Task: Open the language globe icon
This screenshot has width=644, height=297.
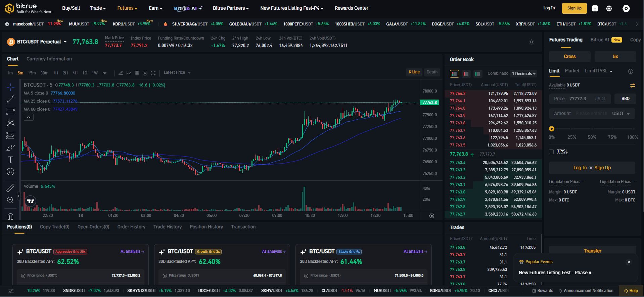Action: [609, 8]
